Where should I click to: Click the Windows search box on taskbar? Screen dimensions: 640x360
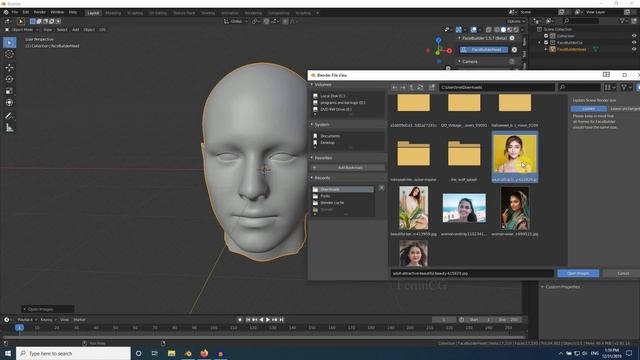tap(73, 353)
